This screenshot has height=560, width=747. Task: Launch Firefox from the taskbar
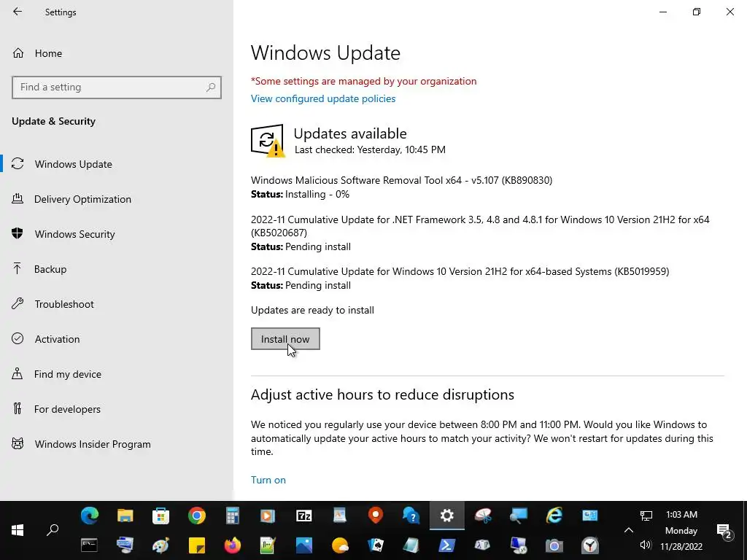tap(233, 545)
